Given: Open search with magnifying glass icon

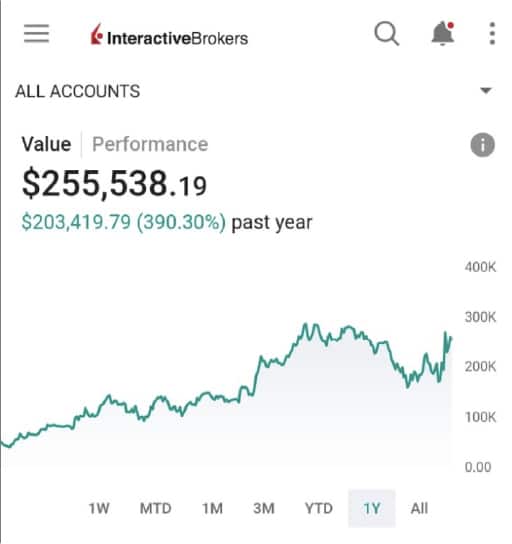Looking at the screenshot, I should pyautogui.click(x=387, y=34).
